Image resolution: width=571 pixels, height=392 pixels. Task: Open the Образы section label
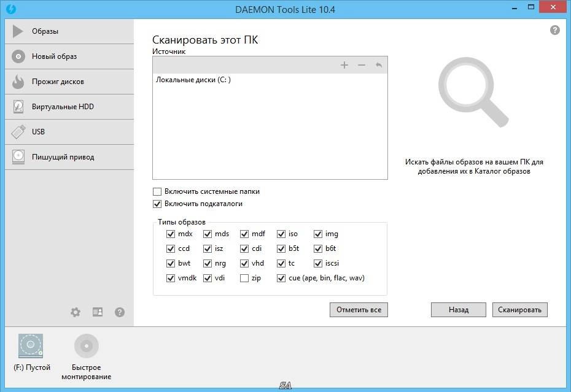pos(45,31)
